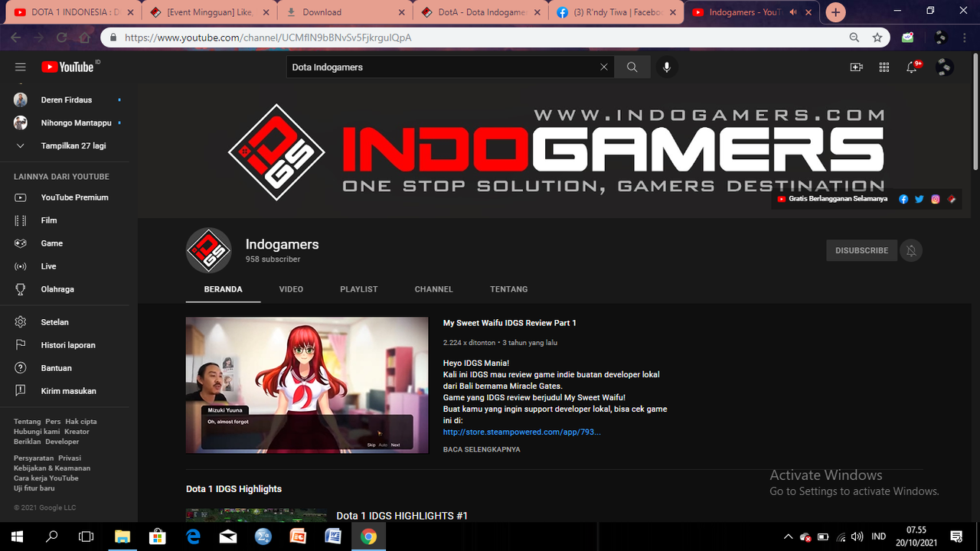Toggle channel notification bell for Indogamers

coord(911,250)
